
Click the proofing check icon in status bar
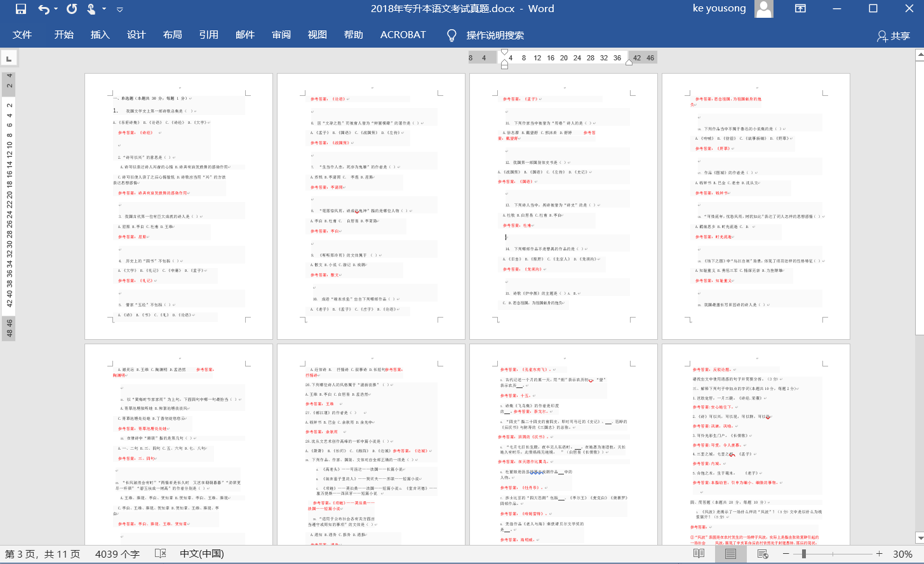click(161, 554)
